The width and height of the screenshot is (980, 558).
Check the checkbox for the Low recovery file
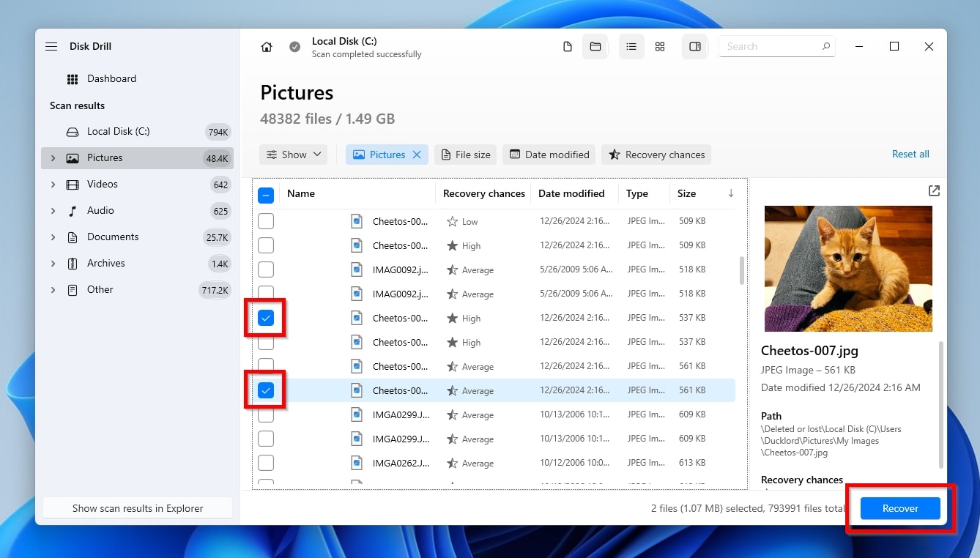(266, 220)
